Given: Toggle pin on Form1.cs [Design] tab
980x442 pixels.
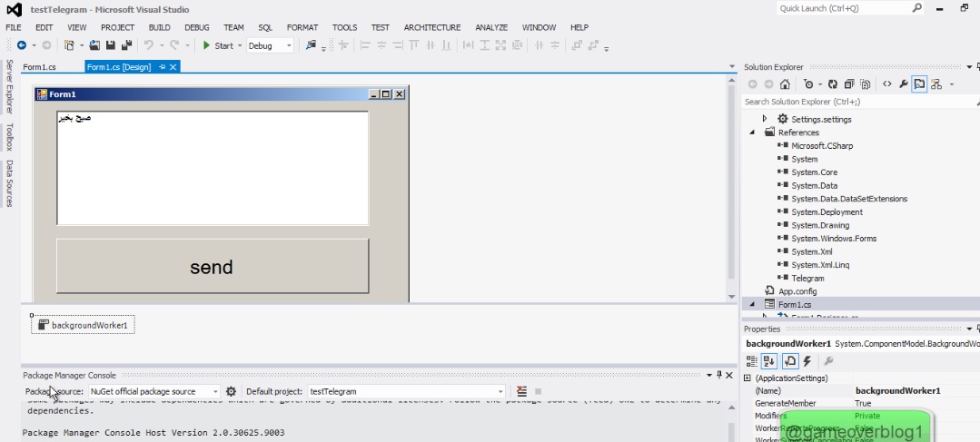Looking at the screenshot, I should click(x=163, y=67).
